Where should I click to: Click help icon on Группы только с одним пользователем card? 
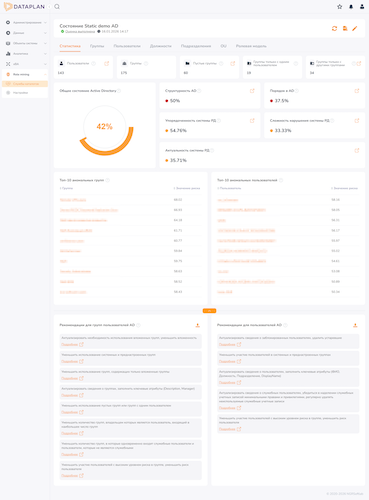pyautogui.click(x=296, y=63)
